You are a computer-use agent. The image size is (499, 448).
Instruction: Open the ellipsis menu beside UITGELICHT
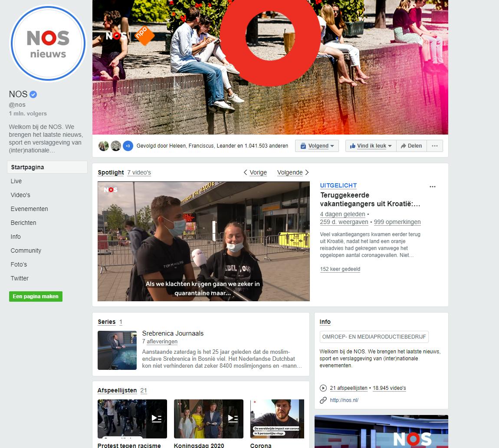click(x=433, y=186)
